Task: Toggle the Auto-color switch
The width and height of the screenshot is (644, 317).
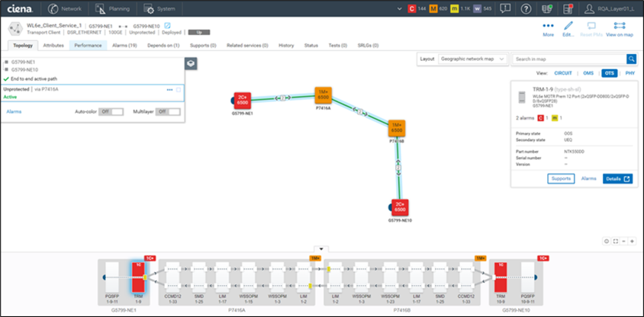Action: [111, 111]
